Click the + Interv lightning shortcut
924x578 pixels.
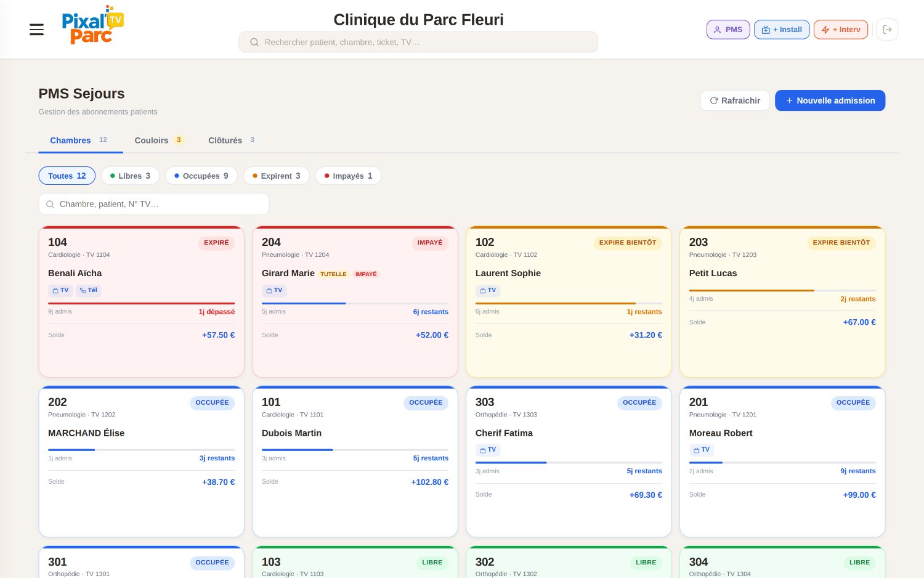(841, 30)
